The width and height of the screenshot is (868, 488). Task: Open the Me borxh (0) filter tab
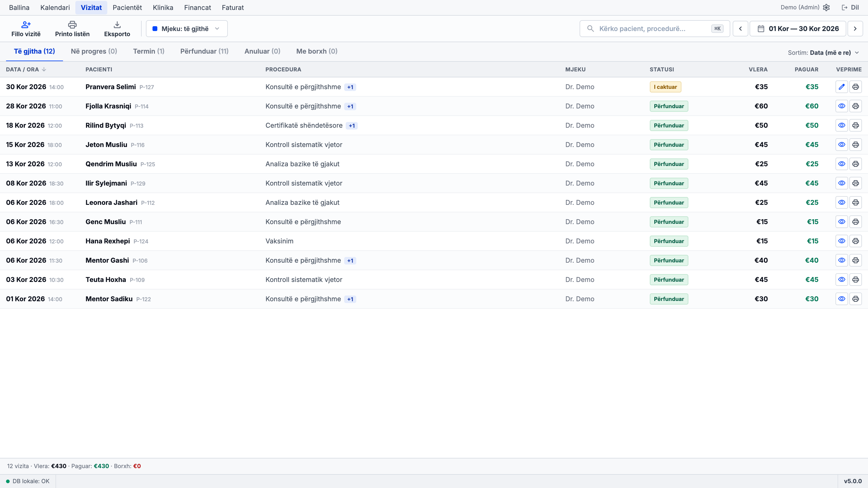pyautogui.click(x=317, y=51)
